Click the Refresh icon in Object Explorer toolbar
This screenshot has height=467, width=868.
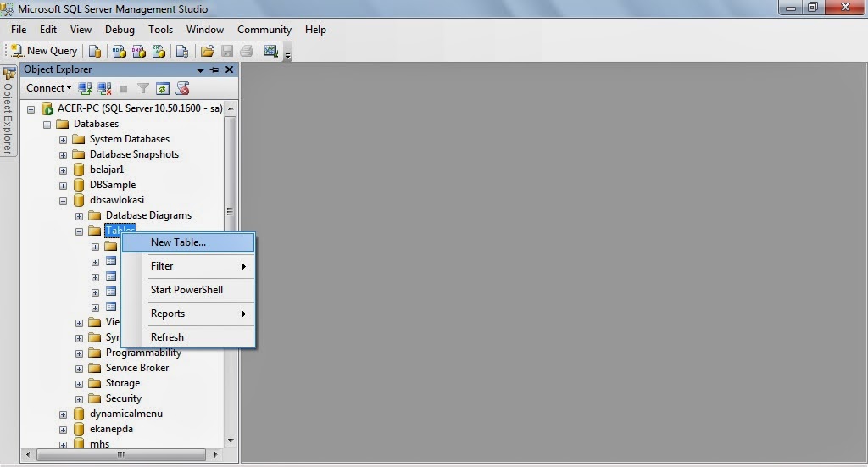[x=162, y=88]
